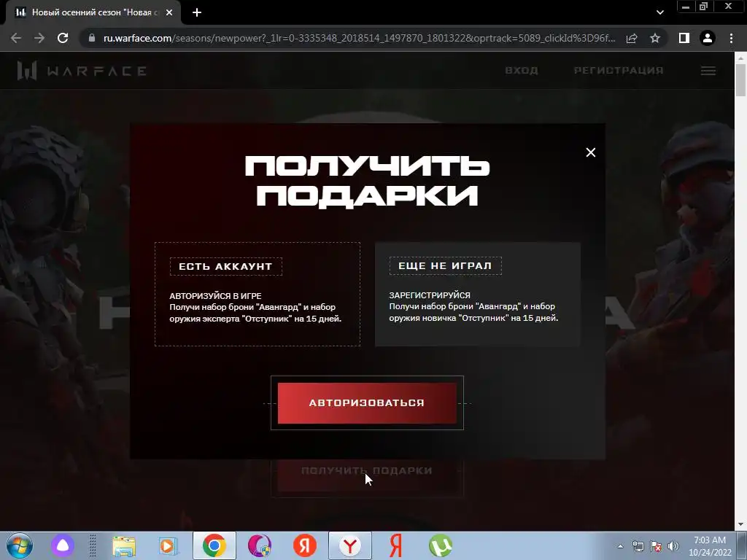Screen dimensions: 747x560
Task: Toggle the browser side panel icon
Action: pyautogui.click(x=684, y=38)
